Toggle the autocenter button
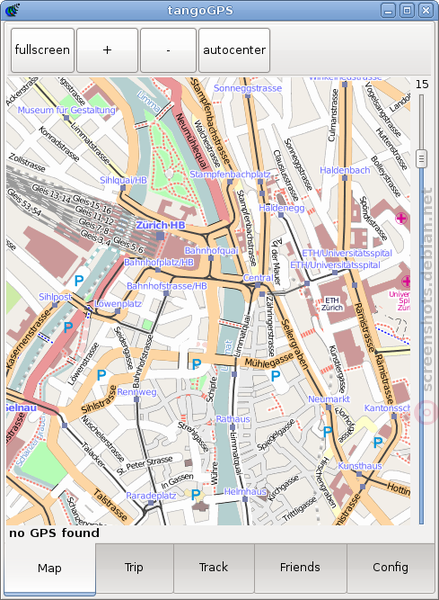Viewport: 439px width, 600px height. pos(234,50)
